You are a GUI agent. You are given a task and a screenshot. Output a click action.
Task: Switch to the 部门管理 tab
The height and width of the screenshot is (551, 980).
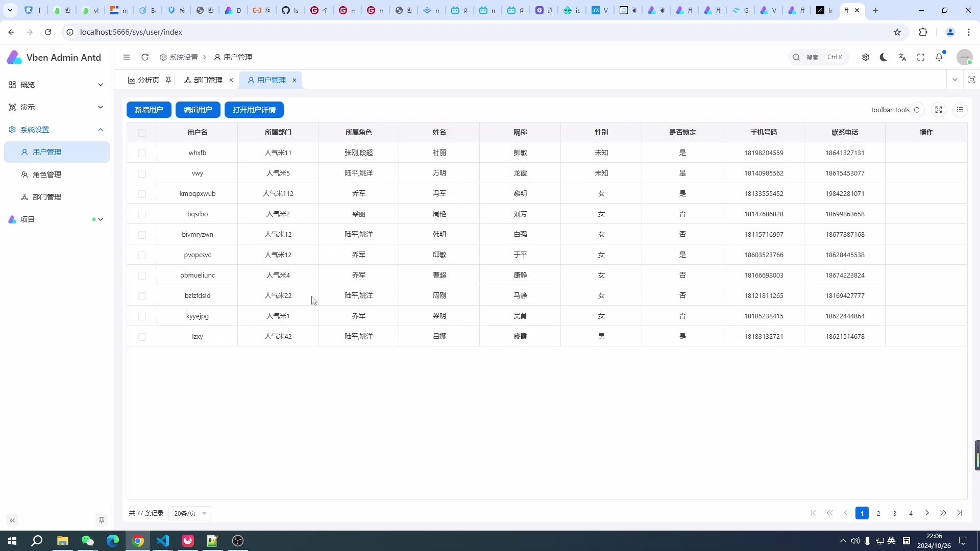(x=207, y=80)
